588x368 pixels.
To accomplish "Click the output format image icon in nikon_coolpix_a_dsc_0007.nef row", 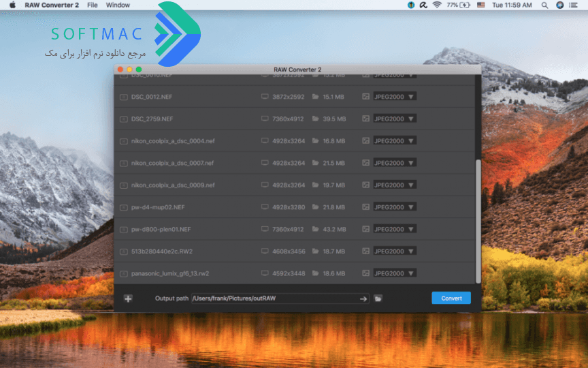I will click(x=365, y=163).
